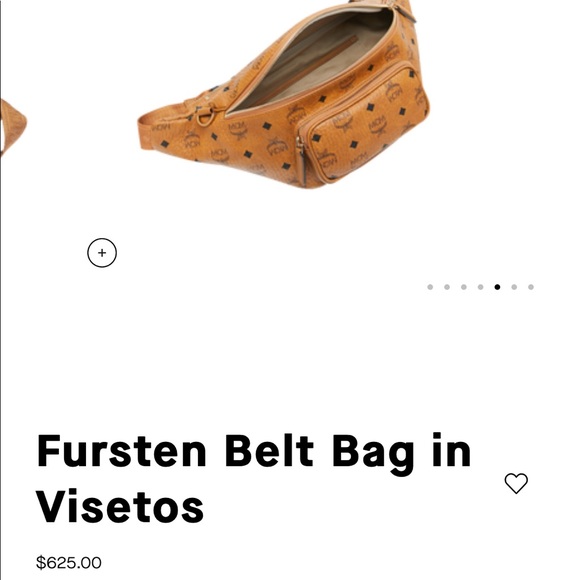Click the $625.00 price text
This screenshot has height=580, width=580.
[69, 563]
